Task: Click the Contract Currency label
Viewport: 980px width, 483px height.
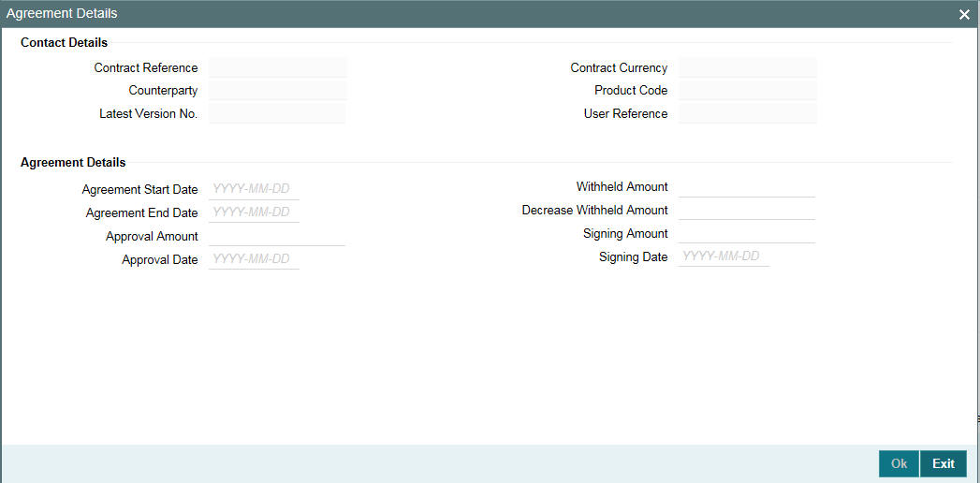Action: pos(619,67)
